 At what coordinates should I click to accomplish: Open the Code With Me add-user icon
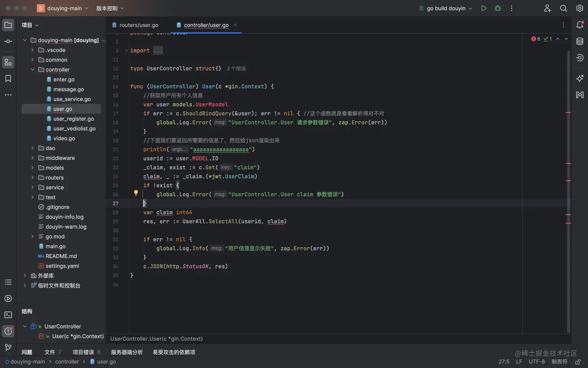click(x=547, y=8)
